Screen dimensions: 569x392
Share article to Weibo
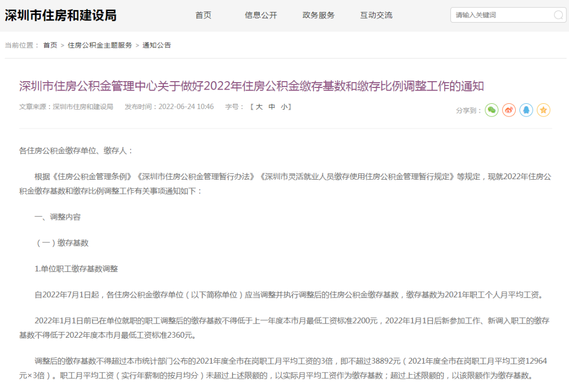[x=509, y=110]
